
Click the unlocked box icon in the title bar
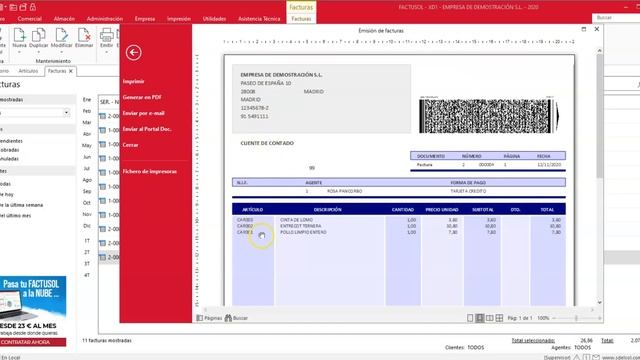pyautogui.click(x=23, y=7)
